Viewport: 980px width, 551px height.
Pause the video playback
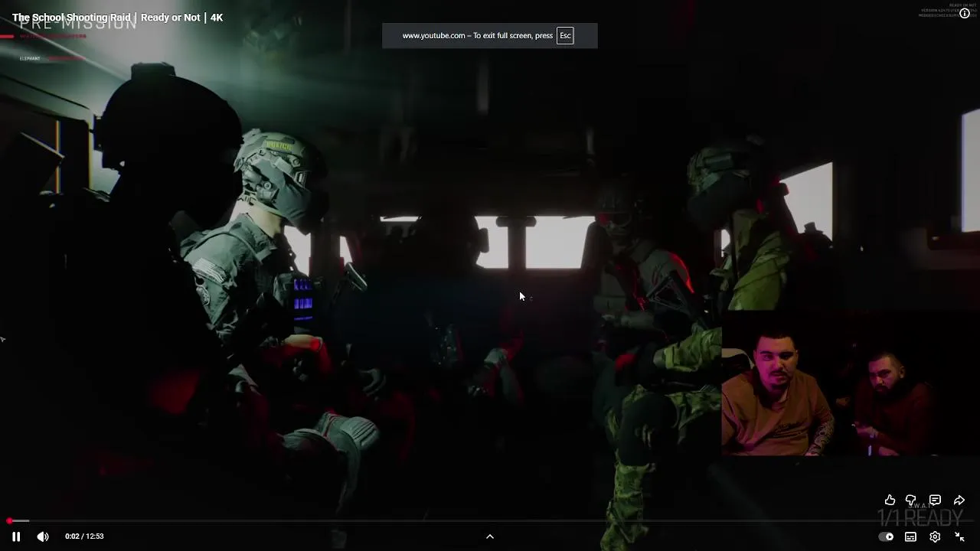16,536
